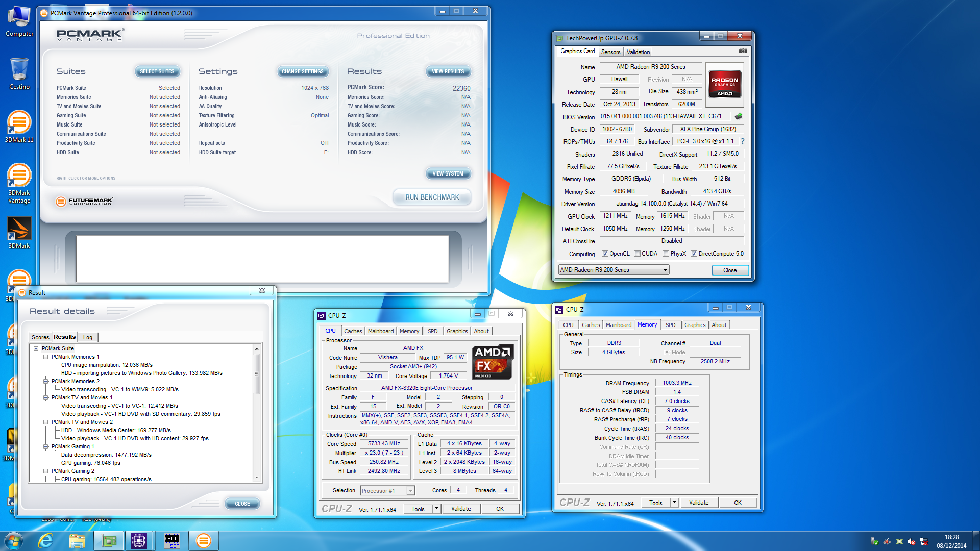Image resolution: width=980 pixels, height=551 pixels.
Task: Collapse the PCMark Gaming 1 node
Action: coord(46,447)
